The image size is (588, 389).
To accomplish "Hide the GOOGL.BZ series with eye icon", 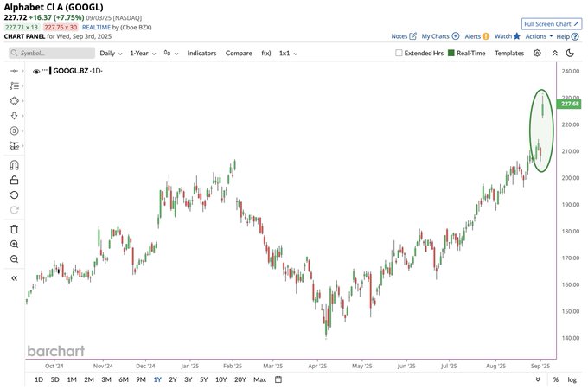I will click(x=36, y=72).
